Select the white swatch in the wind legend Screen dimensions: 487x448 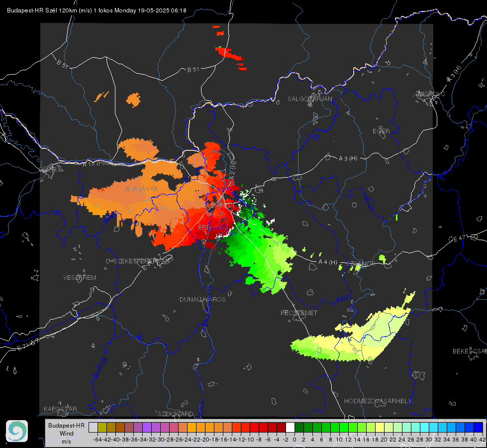[290, 427]
